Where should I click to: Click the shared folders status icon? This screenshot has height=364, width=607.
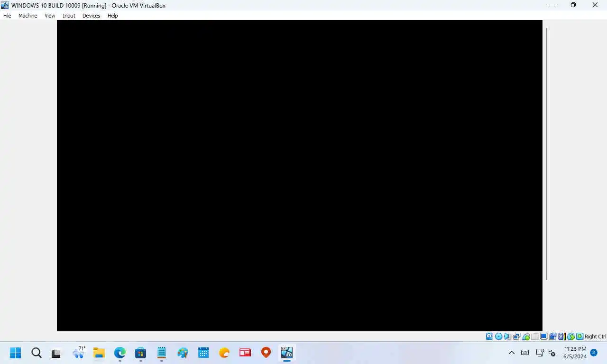tap(534, 337)
